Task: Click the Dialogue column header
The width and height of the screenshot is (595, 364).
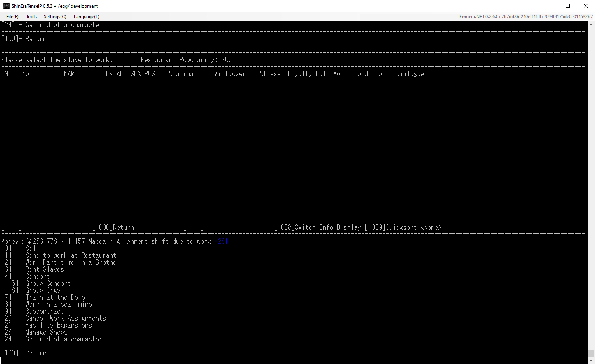Action: point(410,74)
